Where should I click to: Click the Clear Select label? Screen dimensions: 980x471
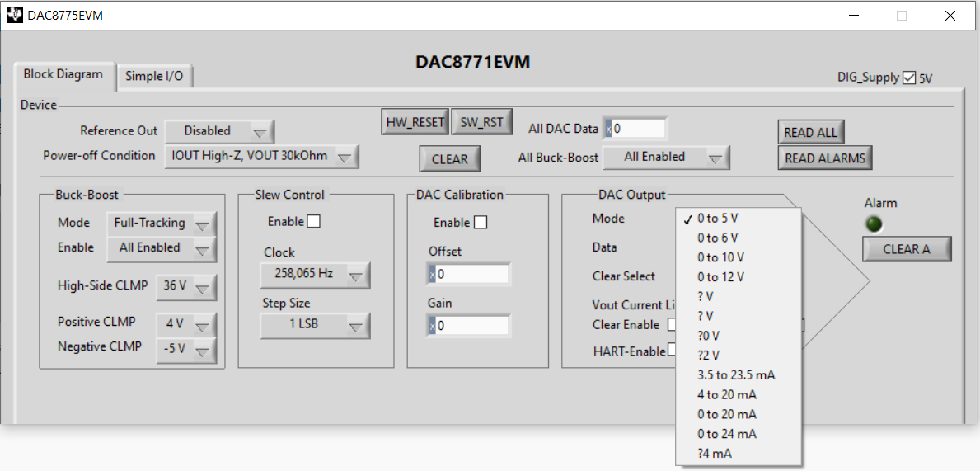[x=624, y=276]
